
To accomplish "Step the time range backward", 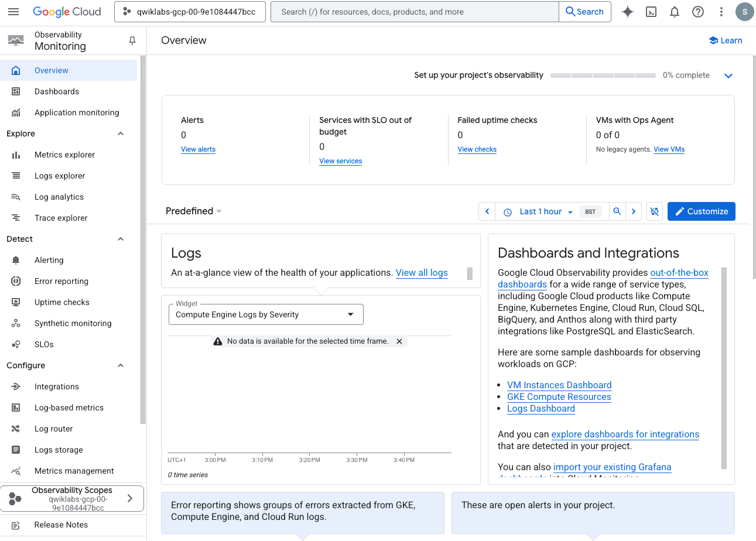I will [x=487, y=211].
